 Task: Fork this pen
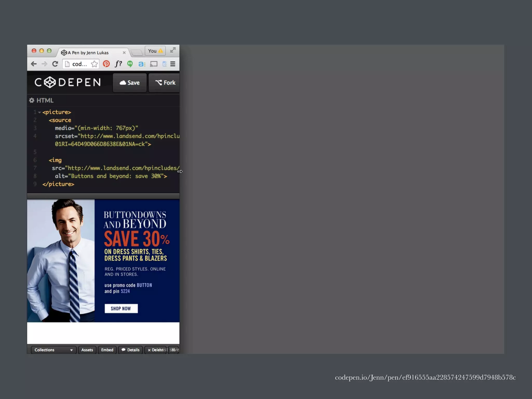[164, 83]
